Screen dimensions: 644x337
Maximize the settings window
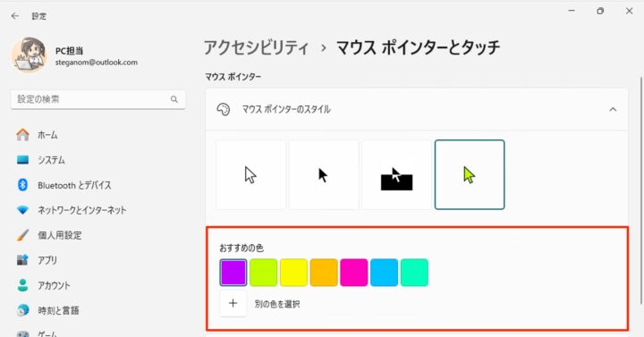point(600,11)
